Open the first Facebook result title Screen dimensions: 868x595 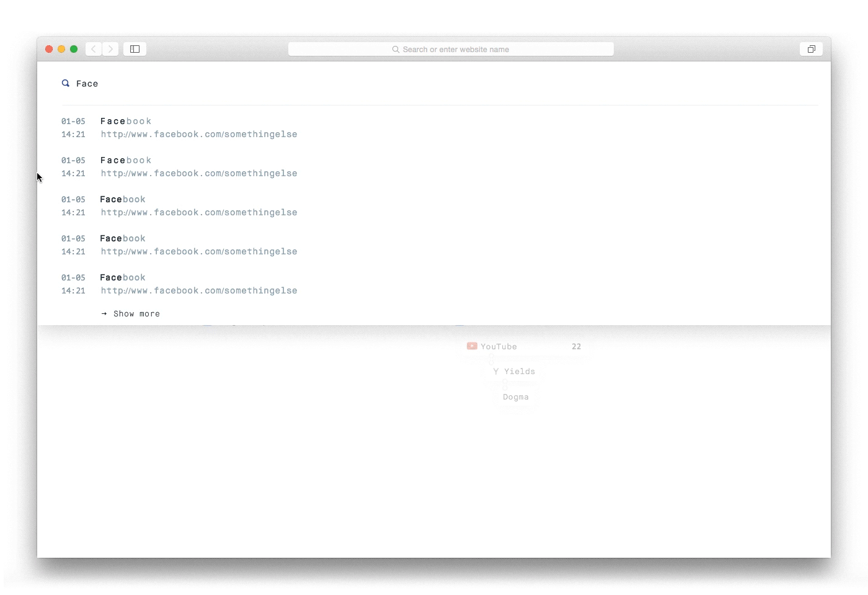pyautogui.click(x=126, y=122)
